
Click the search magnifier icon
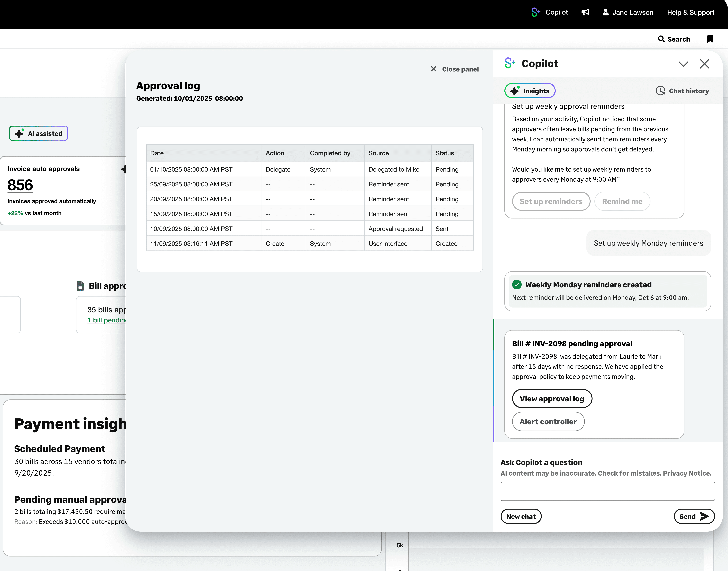661,39
